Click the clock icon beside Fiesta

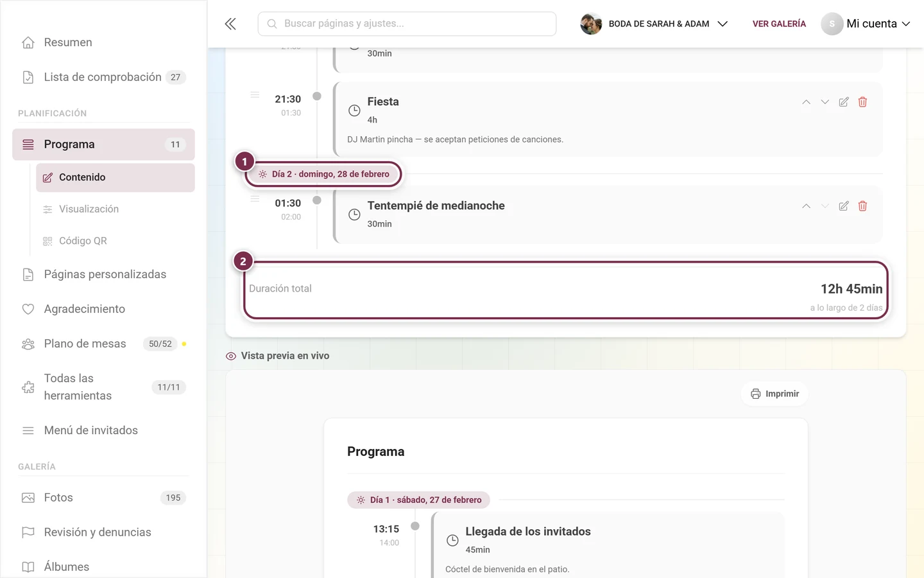click(354, 110)
